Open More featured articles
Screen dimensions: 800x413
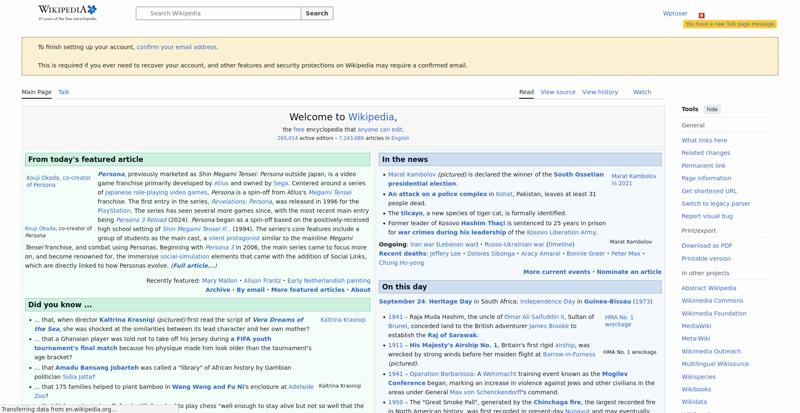[x=308, y=290]
